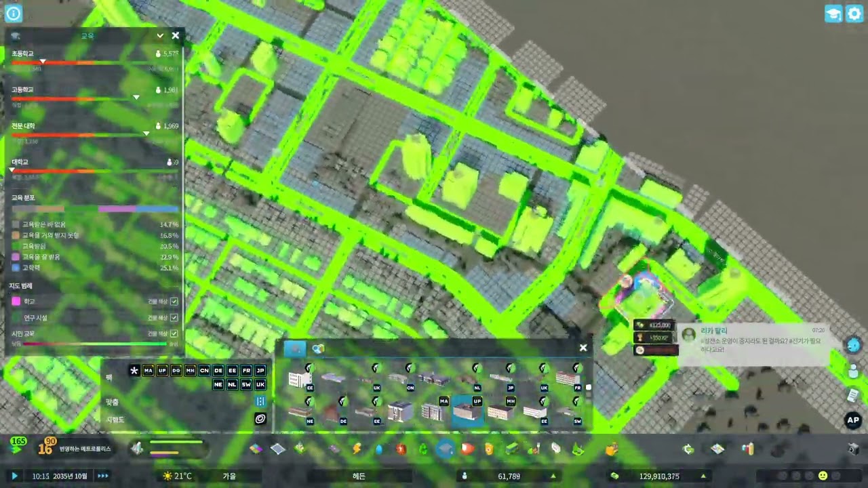Resume simulation with the play button
Screen dimensions: 868x488
click(14, 476)
